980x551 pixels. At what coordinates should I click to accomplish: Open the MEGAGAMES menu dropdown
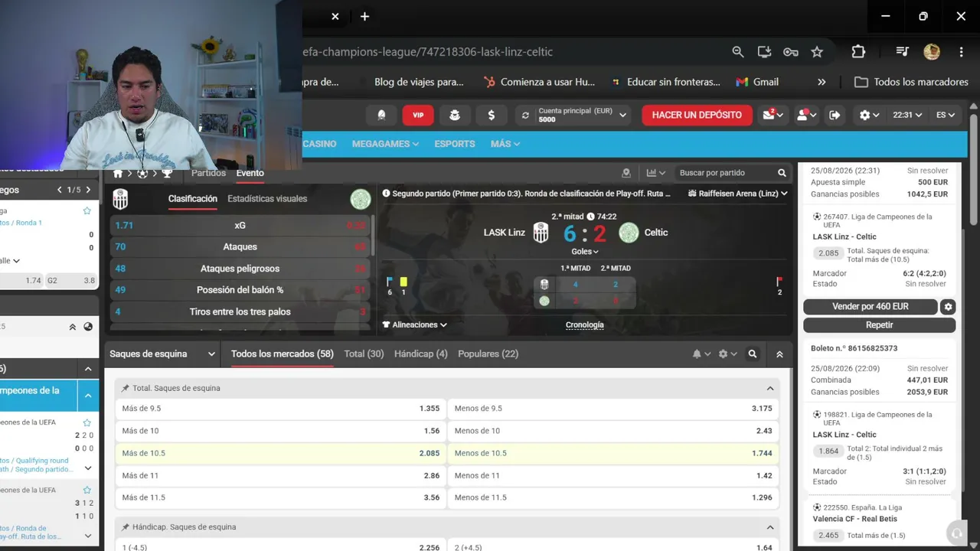coord(385,144)
